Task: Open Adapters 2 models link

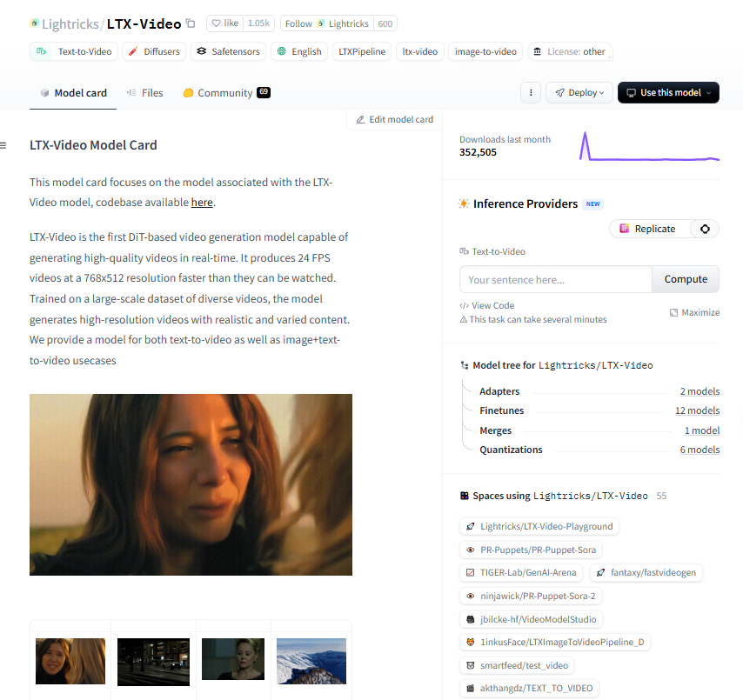Action: click(699, 391)
